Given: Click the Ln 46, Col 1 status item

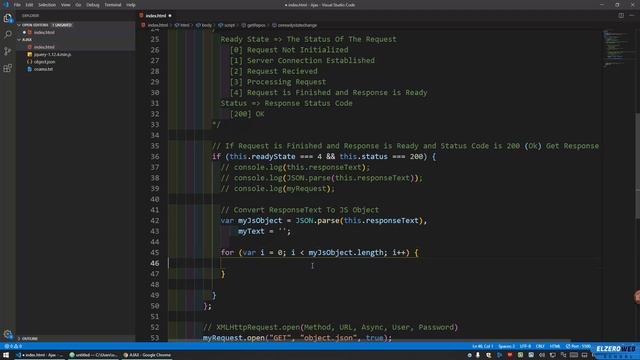Looking at the screenshot, I should (483, 346).
